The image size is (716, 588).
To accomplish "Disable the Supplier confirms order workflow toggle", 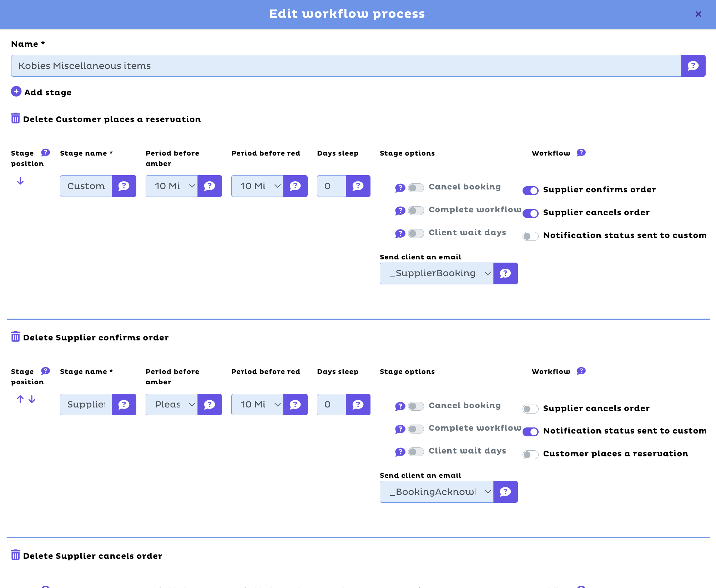I will click(x=530, y=190).
